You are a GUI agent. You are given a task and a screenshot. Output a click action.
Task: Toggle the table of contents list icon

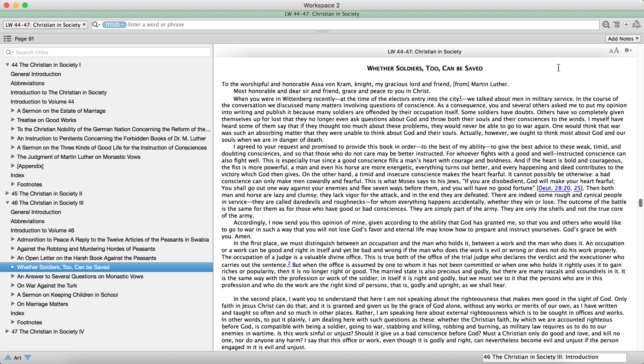tap(7, 39)
